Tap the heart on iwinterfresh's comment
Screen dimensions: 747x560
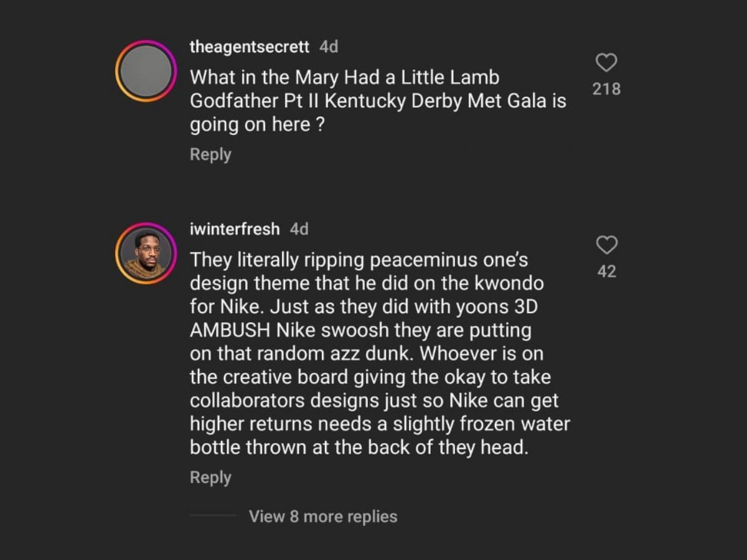(x=606, y=245)
